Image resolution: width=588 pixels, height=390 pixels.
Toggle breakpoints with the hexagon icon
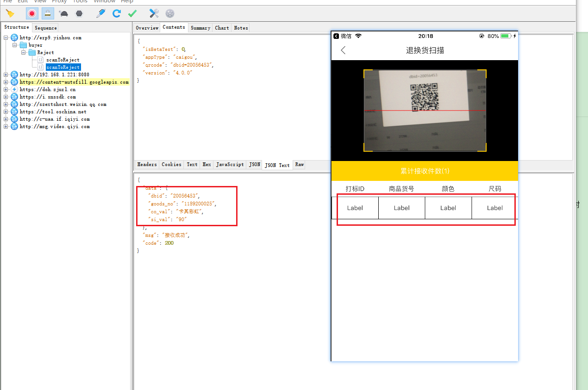[79, 13]
